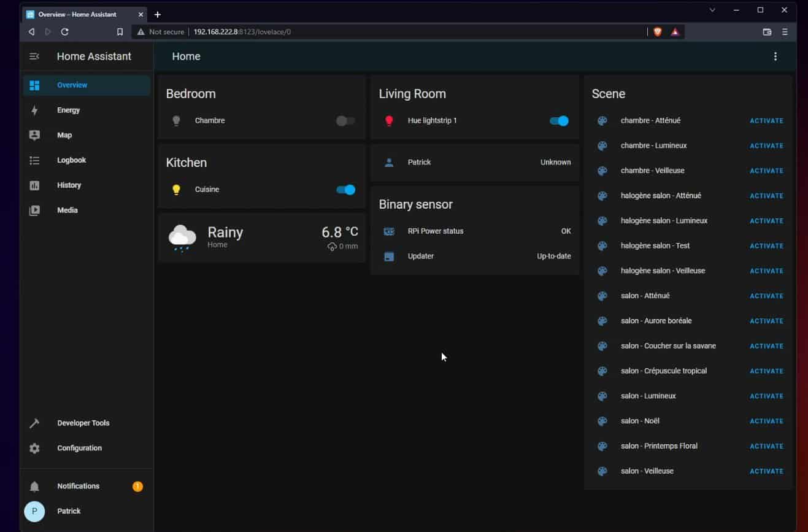Viewport: 808px width, 532px height.
Task: Activate the salon - Noël scene
Action: [766, 421]
